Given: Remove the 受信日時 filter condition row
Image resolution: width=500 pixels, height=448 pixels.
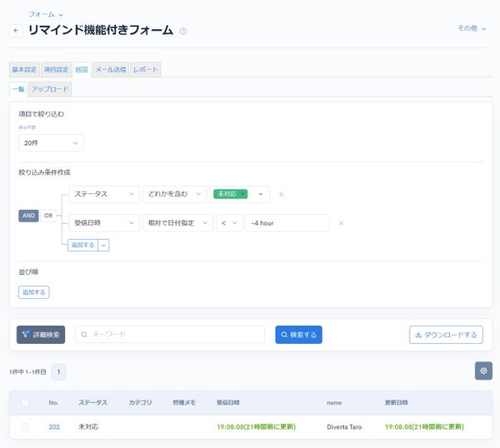Looking at the screenshot, I should pyautogui.click(x=341, y=223).
